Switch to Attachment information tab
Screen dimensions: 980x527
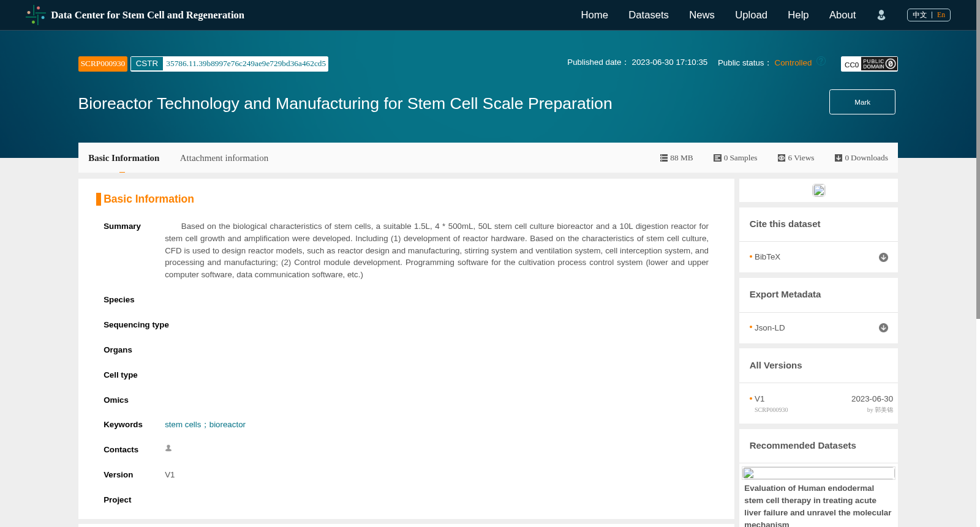tap(224, 158)
